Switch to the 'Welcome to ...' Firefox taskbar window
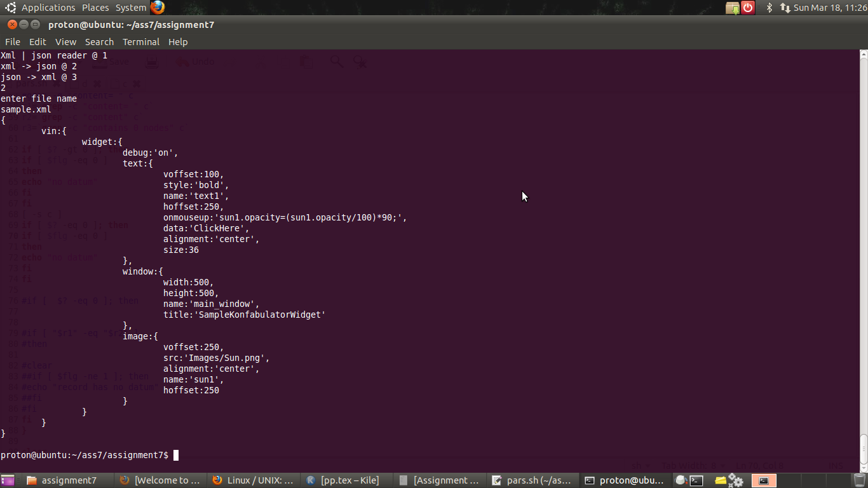The image size is (868, 488). point(161,480)
